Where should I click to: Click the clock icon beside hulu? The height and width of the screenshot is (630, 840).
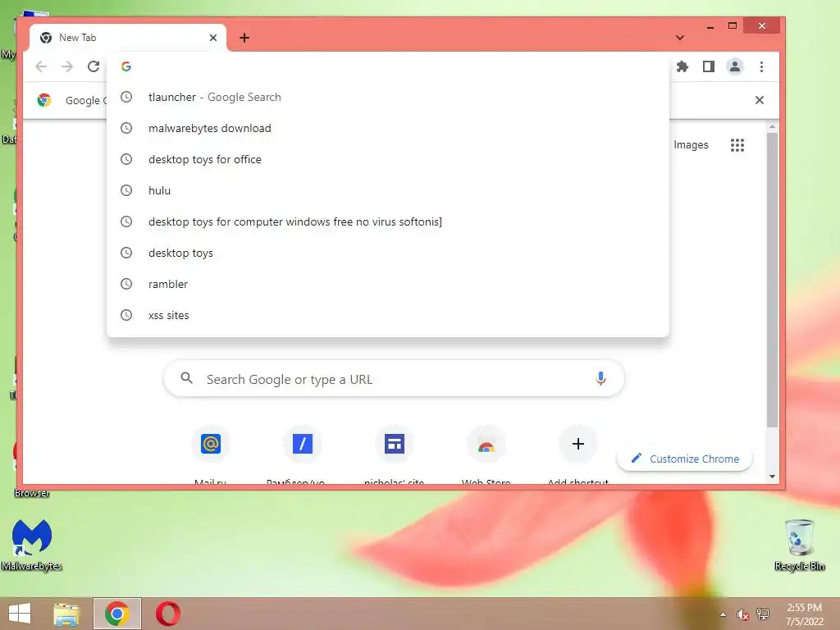click(126, 190)
